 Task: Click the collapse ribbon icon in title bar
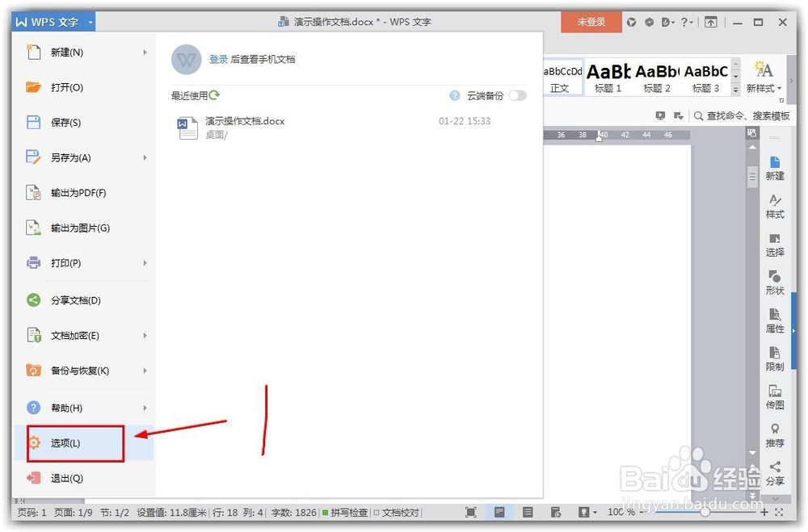coord(710,22)
